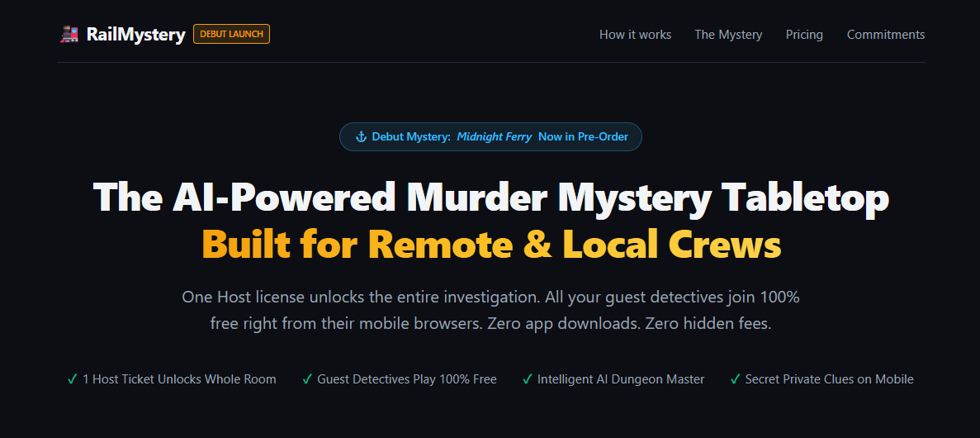The height and width of the screenshot is (438, 980).
Task: Click checkmark beside 1 Host Ticket Unlocks
Action: [73, 379]
